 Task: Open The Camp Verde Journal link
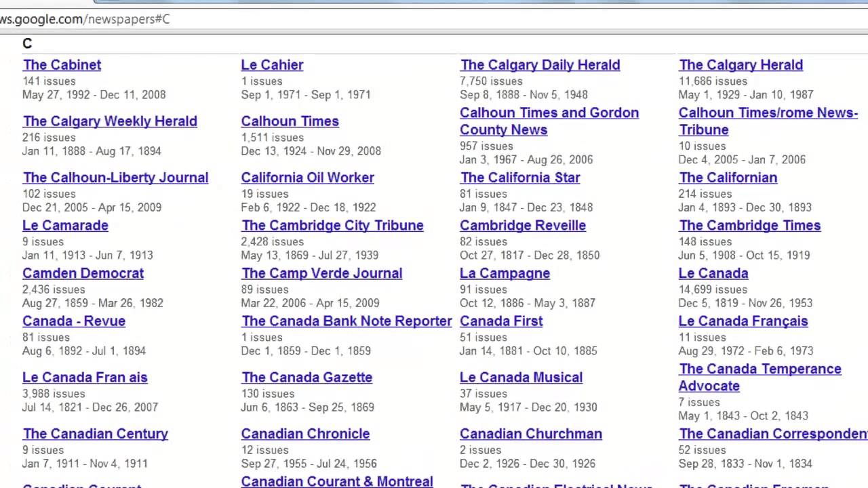pyautogui.click(x=321, y=273)
